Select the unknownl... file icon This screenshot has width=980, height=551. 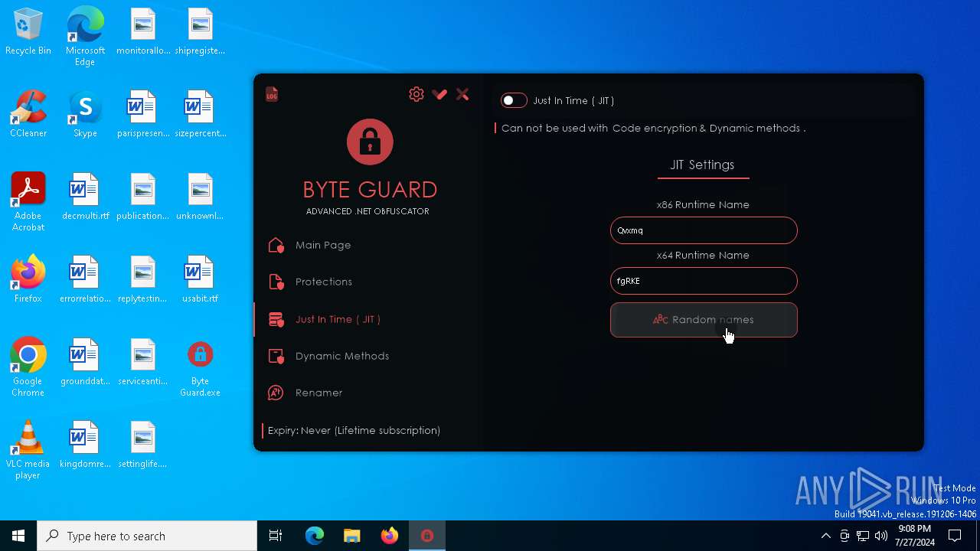pyautogui.click(x=200, y=197)
